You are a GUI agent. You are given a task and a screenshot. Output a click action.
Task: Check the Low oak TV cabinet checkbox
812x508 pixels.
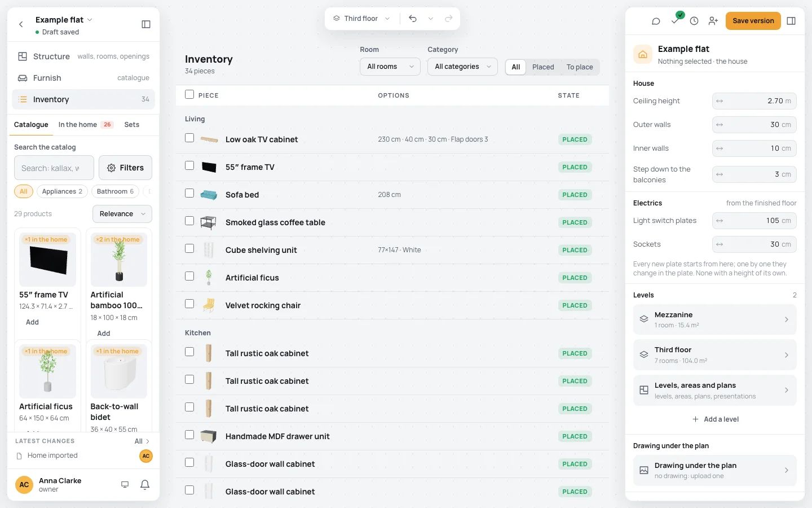(x=189, y=138)
